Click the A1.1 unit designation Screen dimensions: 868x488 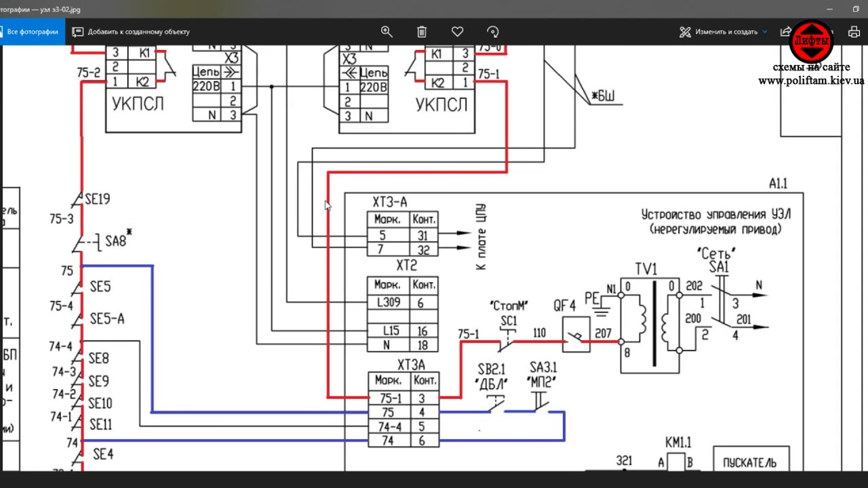[x=778, y=184]
